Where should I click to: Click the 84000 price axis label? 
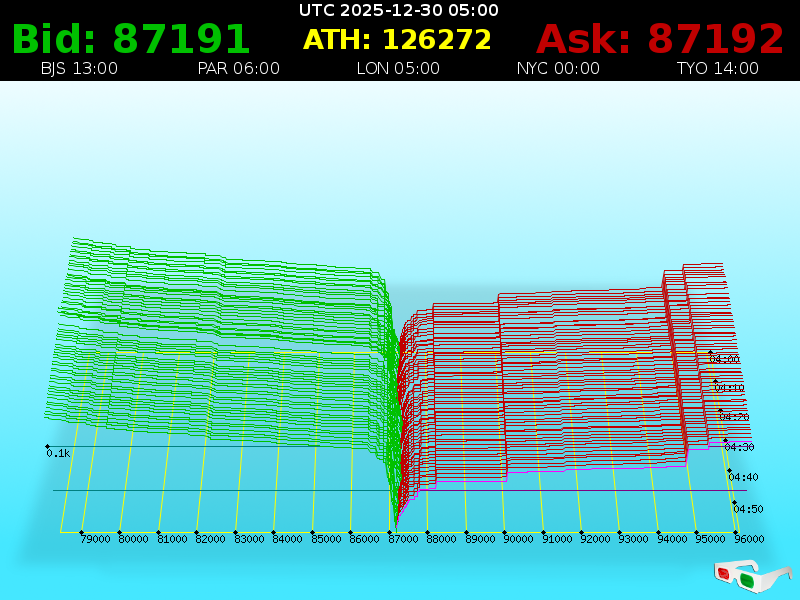click(287, 539)
